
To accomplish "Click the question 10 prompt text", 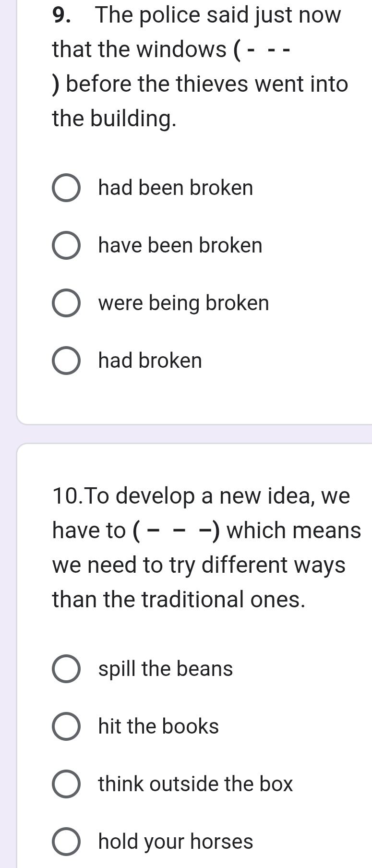I will coord(206,548).
